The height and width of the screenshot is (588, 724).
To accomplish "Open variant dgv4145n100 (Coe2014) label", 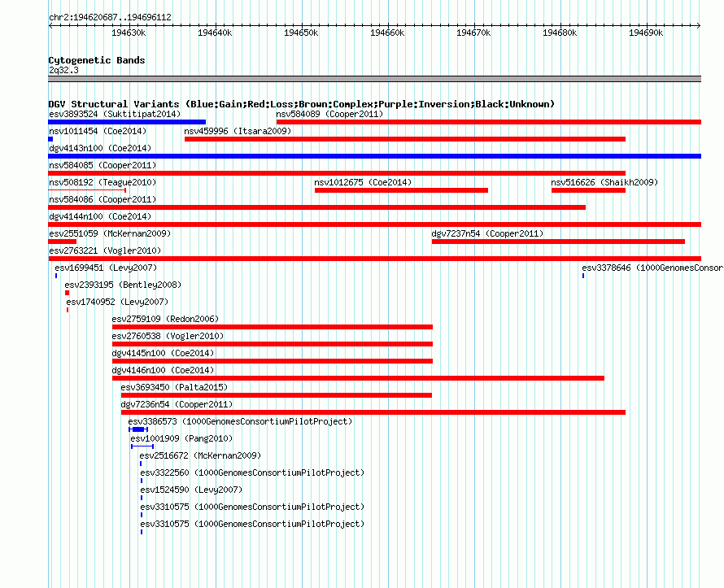I will [163, 353].
